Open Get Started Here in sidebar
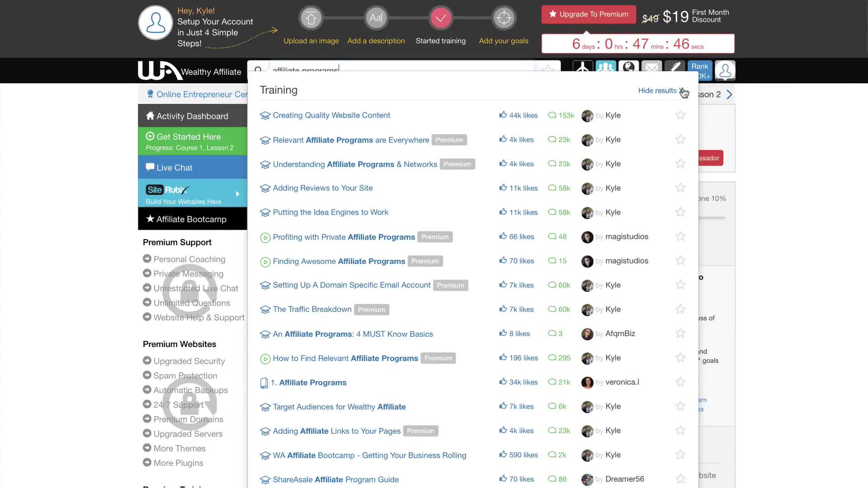The height and width of the screenshot is (488, 868). (193, 141)
